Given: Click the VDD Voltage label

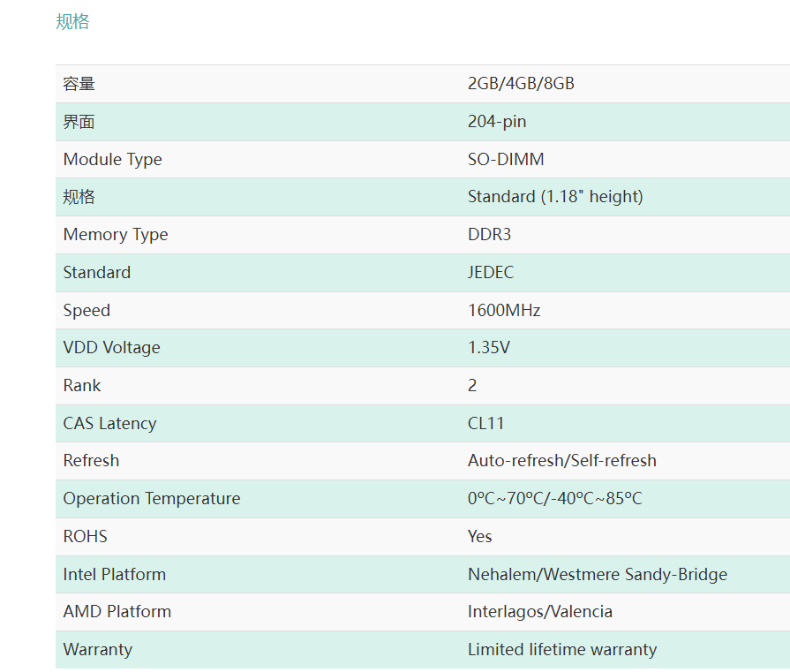Looking at the screenshot, I should point(111,347).
